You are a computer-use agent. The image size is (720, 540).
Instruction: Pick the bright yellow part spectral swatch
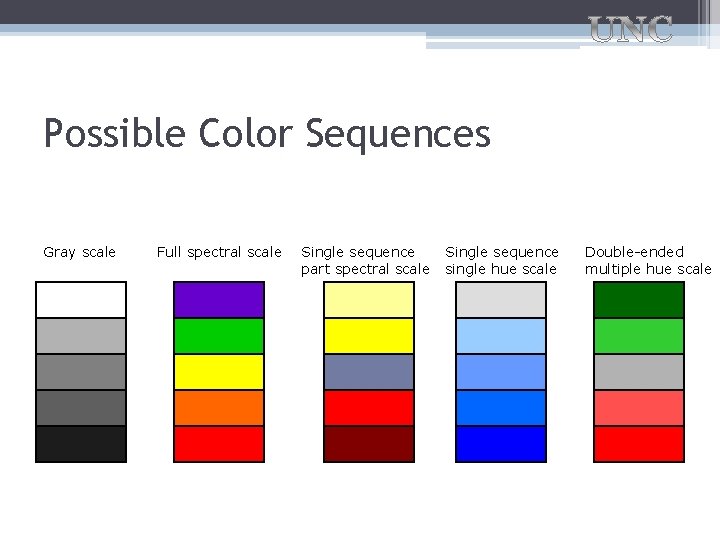point(369,336)
